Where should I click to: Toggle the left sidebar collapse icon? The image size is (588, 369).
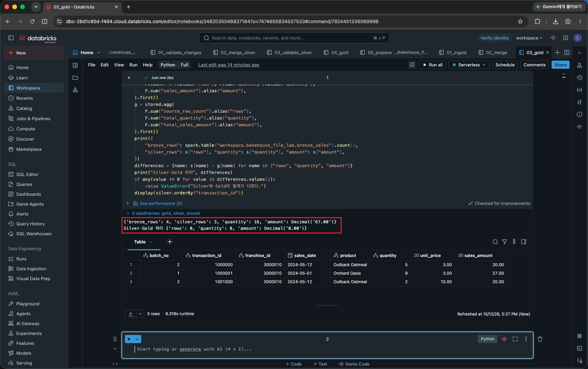[x=11, y=38]
